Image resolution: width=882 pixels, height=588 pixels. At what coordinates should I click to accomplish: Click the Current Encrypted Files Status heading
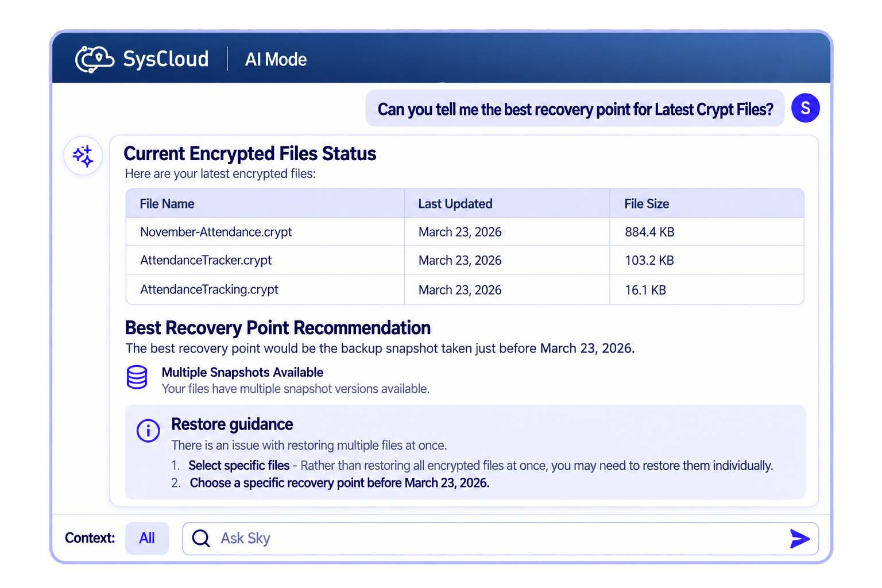250,153
